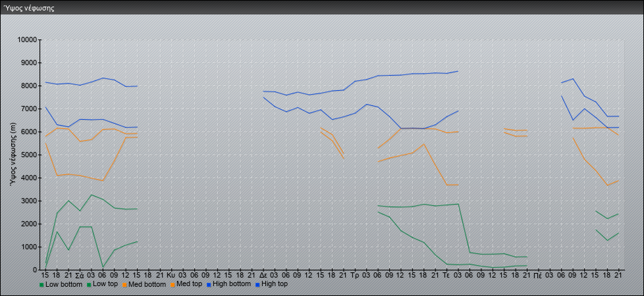
Task: Click the Ύψος νέφωσης panel title
Action: click(x=29, y=8)
